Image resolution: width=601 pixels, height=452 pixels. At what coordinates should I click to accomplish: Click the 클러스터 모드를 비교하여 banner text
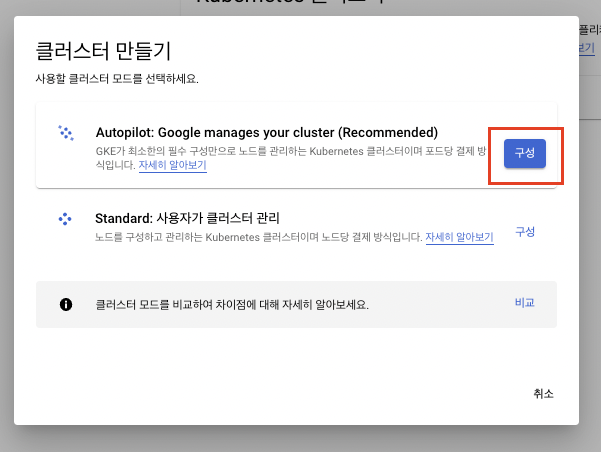coord(232,304)
